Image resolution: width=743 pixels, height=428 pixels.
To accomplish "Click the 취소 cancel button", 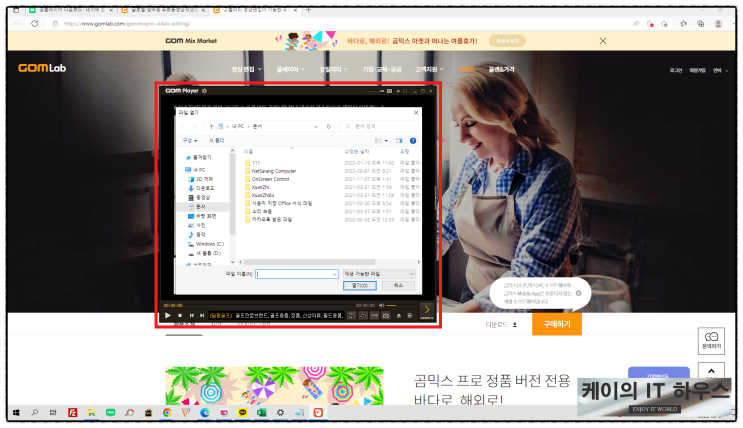I will point(398,286).
